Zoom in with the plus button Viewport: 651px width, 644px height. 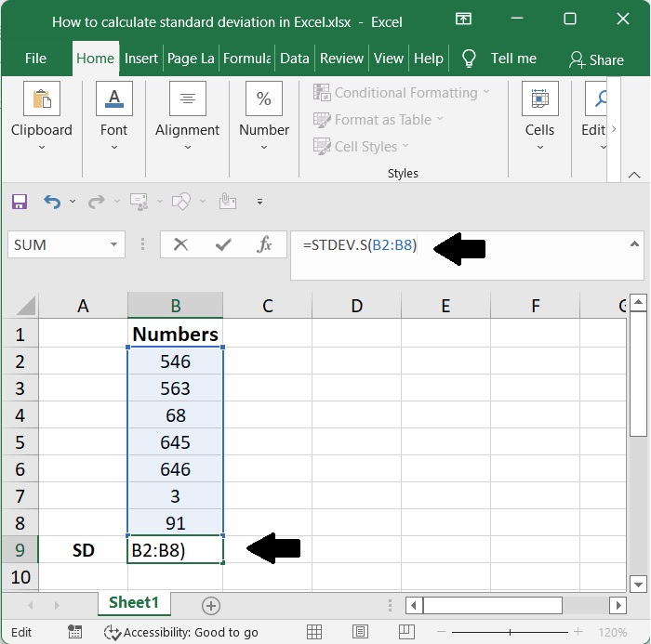coord(578,632)
